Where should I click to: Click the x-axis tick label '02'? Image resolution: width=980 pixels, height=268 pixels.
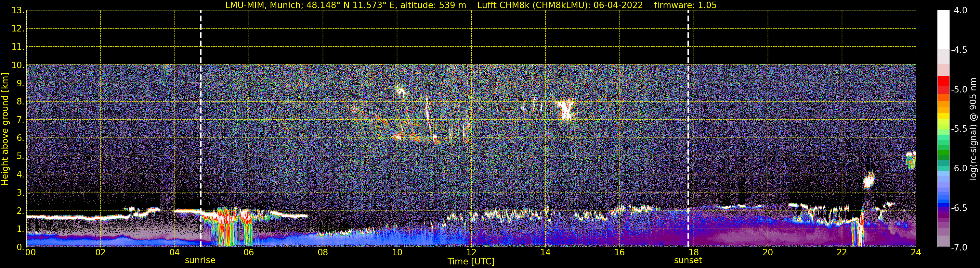[x=100, y=252]
